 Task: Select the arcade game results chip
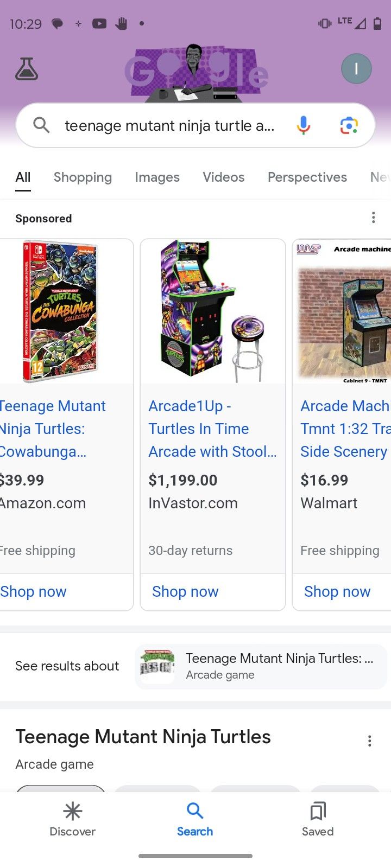pos(261,666)
